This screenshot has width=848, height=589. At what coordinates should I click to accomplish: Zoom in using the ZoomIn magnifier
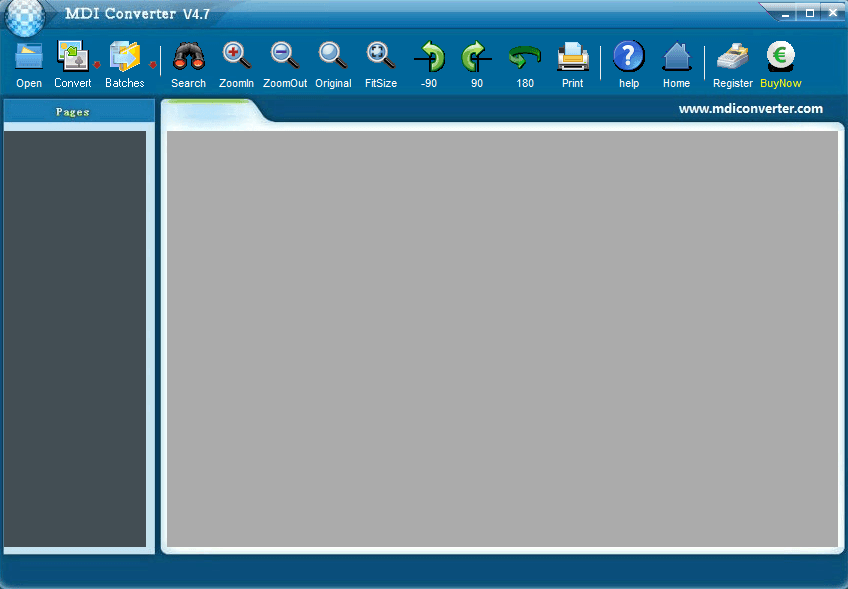[236, 58]
